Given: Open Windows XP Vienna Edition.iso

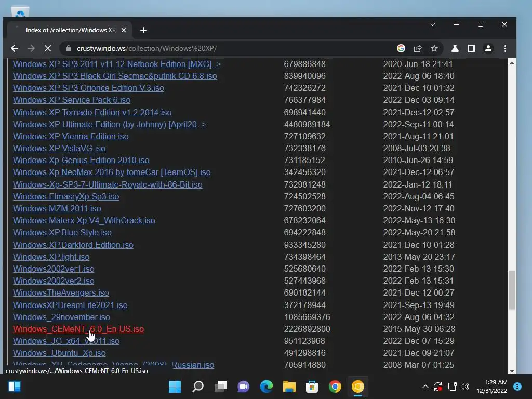Looking at the screenshot, I should 71,137.
